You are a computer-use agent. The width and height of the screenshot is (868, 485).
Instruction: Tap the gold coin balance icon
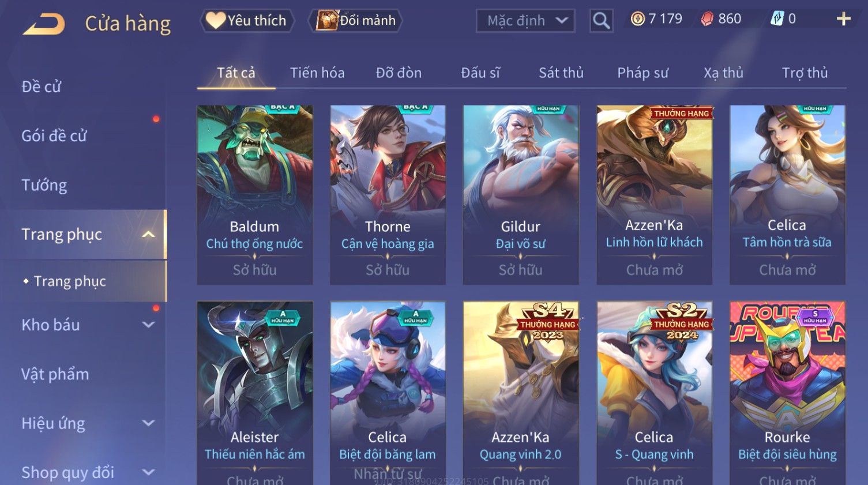(x=637, y=19)
